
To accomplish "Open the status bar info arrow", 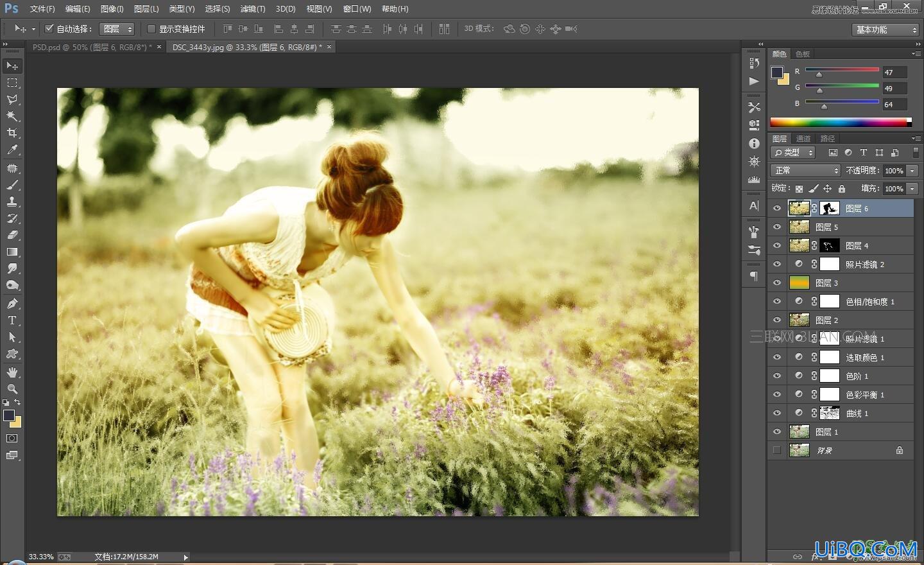I will point(185,557).
